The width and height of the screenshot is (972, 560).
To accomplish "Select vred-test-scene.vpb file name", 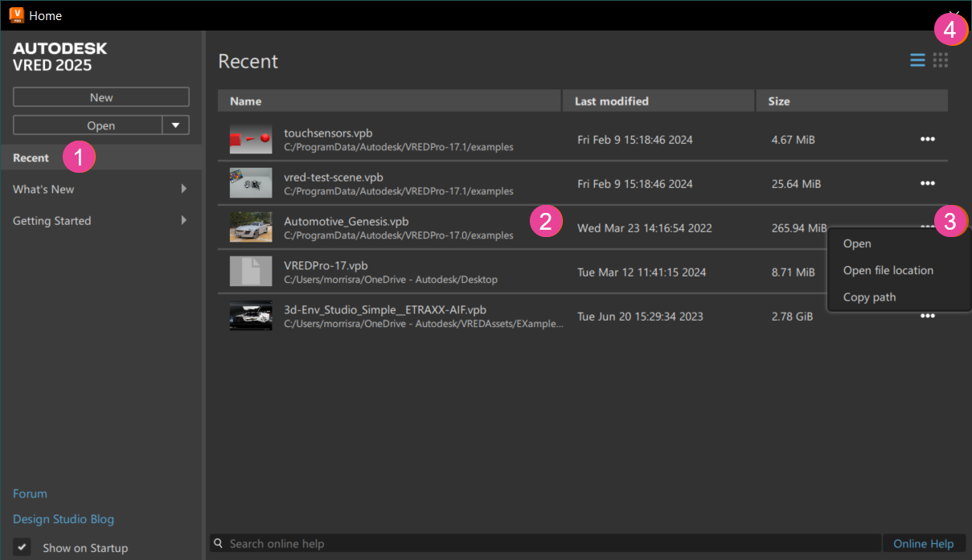I will pyautogui.click(x=334, y=178).
